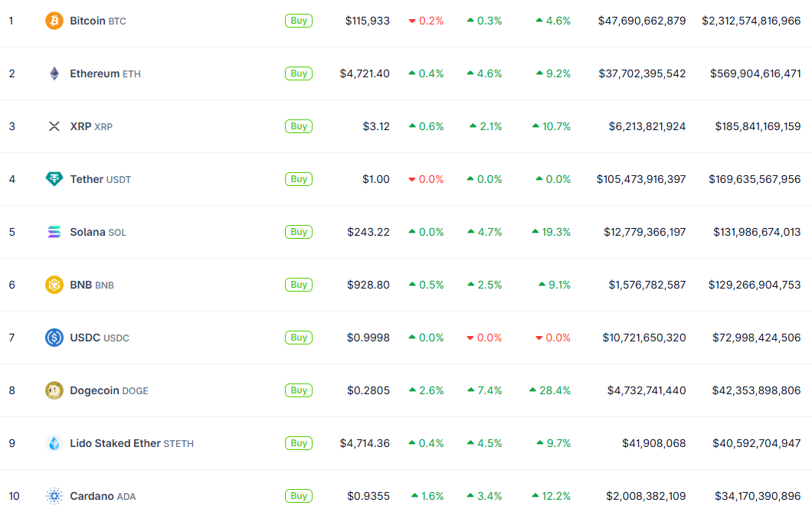
Task: Click the Solana logo icon
Action: 54,232
